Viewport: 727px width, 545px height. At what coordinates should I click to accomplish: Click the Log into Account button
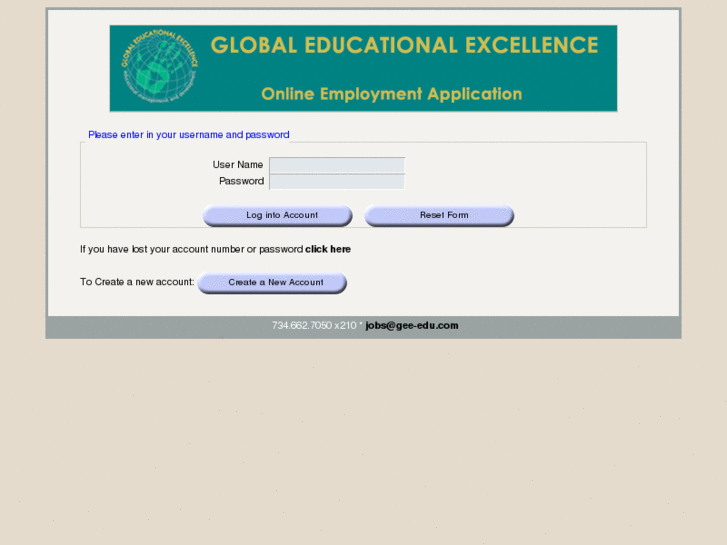(278, 216)
